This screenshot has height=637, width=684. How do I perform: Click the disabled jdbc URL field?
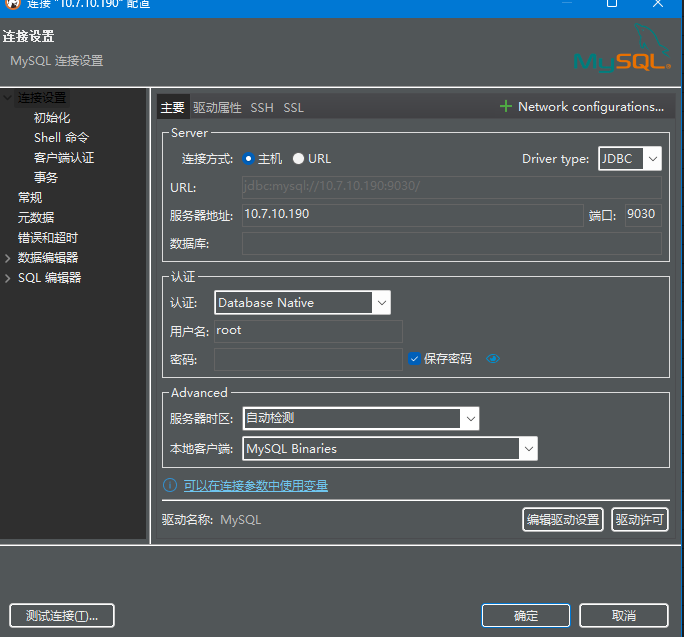coord(452,187)
